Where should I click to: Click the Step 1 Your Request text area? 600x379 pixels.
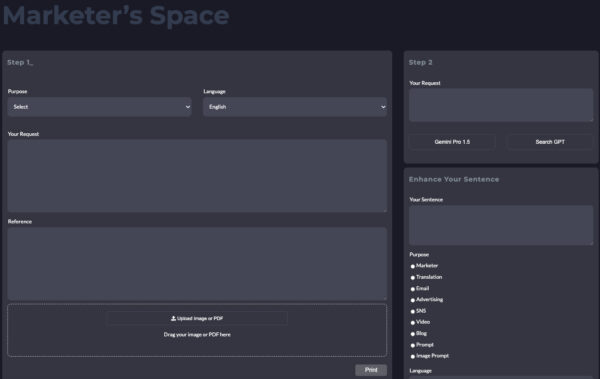click(197, 176)
